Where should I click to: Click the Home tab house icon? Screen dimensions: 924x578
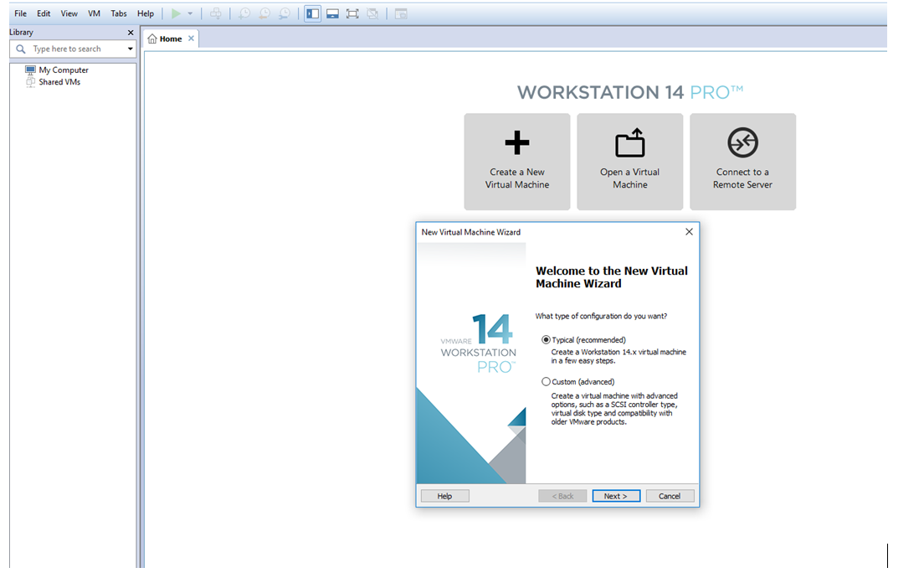pos(152,39)
